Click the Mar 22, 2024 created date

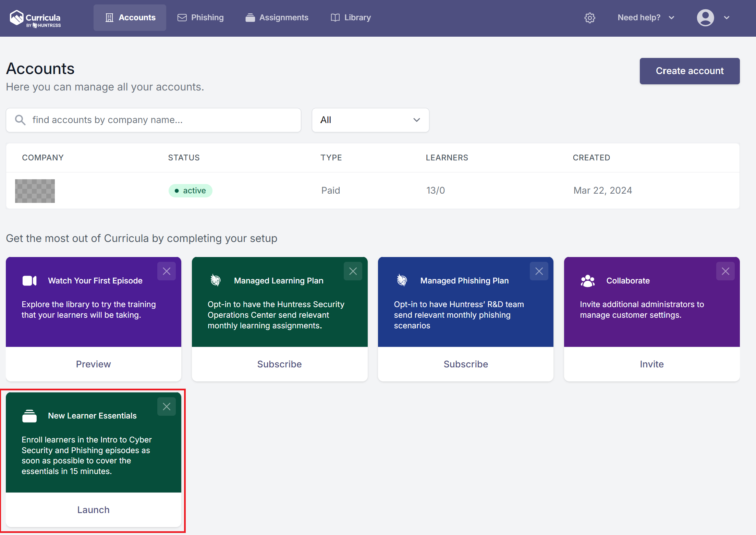[603, 191]
